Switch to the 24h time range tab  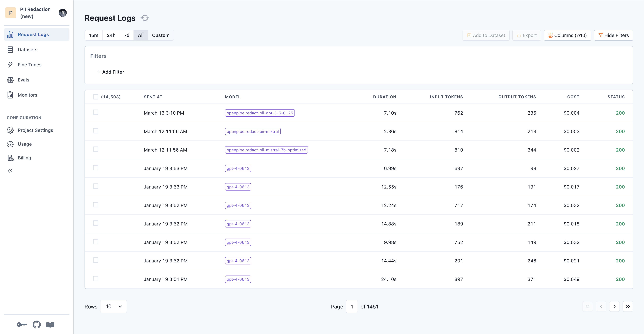[111, 35]
